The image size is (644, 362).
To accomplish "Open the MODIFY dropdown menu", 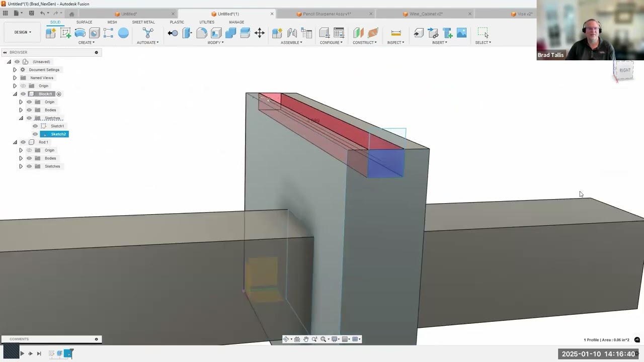I will coord(215,43).
